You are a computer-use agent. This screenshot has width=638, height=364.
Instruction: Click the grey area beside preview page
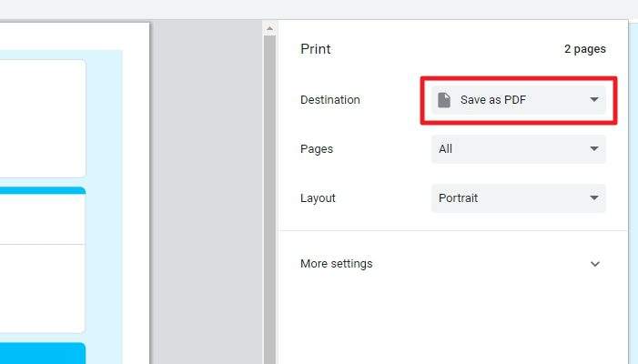pos(208,191)
